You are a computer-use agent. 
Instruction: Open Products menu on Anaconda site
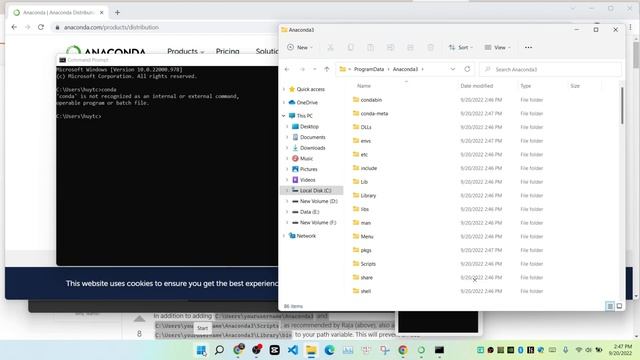tap(186, 51)
